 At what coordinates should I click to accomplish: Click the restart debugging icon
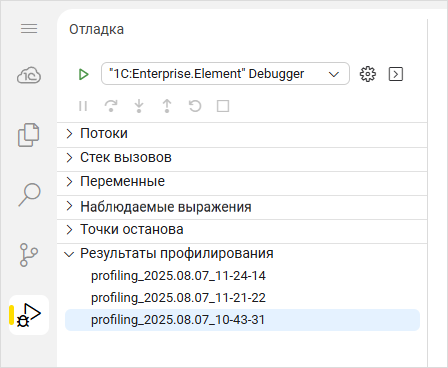pyautogui.click(x=195, y=106)
